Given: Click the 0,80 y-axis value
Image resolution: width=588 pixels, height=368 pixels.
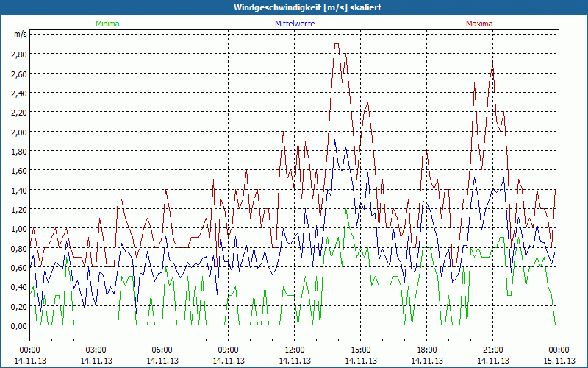Looking at the screenshot, I should 19,248.
